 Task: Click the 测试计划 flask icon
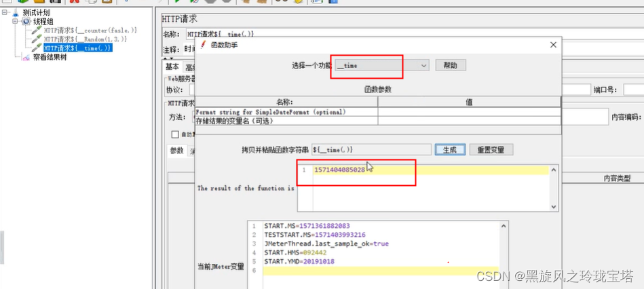coord(16,13)
